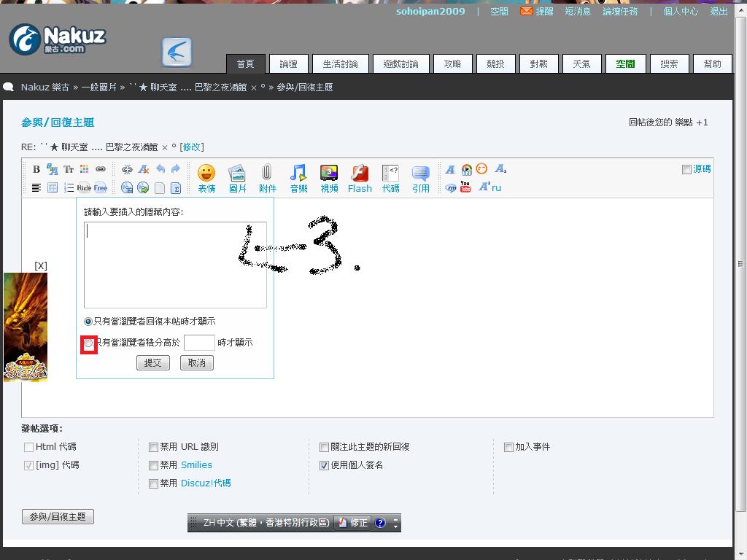The image size is (747, 560).
Task: Click the [修改] link
Action: pyautogui.click(x=192, y=147)
